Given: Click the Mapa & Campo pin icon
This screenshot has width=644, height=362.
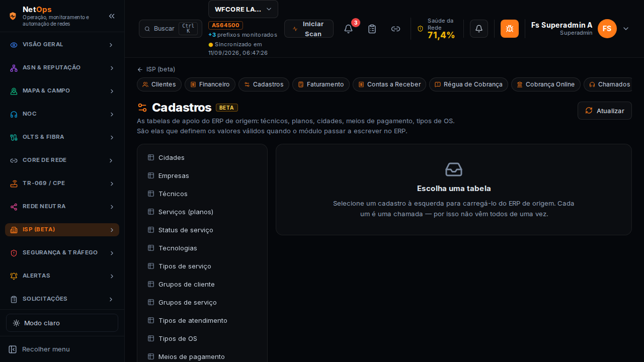Looking at the screenshot, I should tap(14, 91).
